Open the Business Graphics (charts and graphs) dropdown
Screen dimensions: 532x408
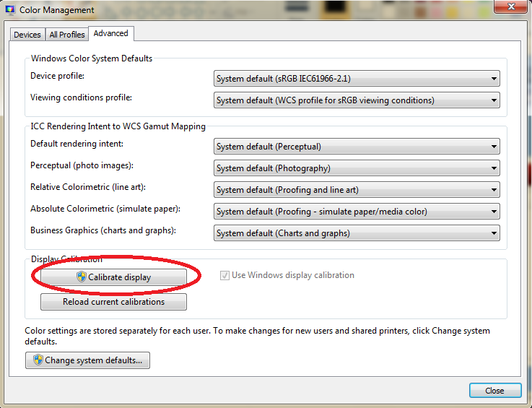(357, 233)
